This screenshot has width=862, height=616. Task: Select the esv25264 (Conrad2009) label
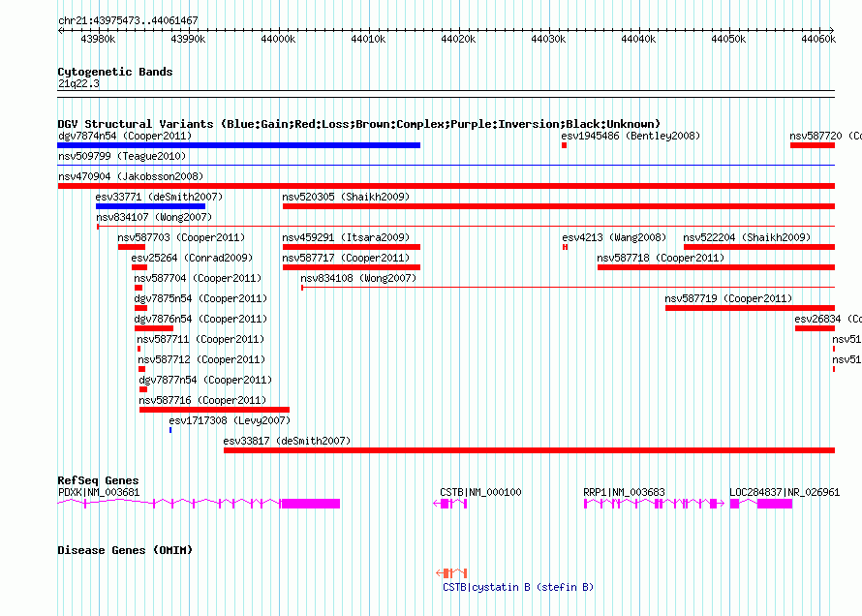coord(192,258)
